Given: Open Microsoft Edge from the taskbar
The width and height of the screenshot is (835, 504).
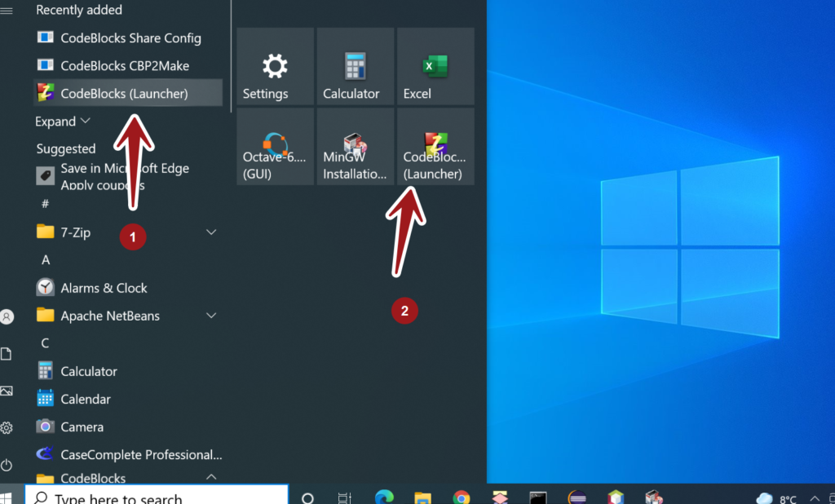Looking at the screenshot, I should coord(383,497).
